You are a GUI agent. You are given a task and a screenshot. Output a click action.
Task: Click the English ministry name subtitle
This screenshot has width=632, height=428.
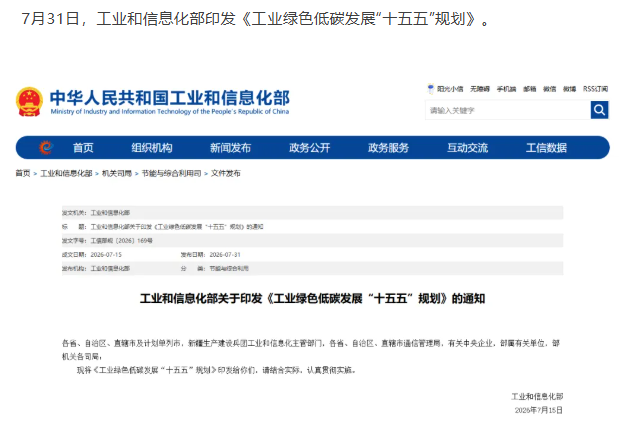[x=170, y=112]
